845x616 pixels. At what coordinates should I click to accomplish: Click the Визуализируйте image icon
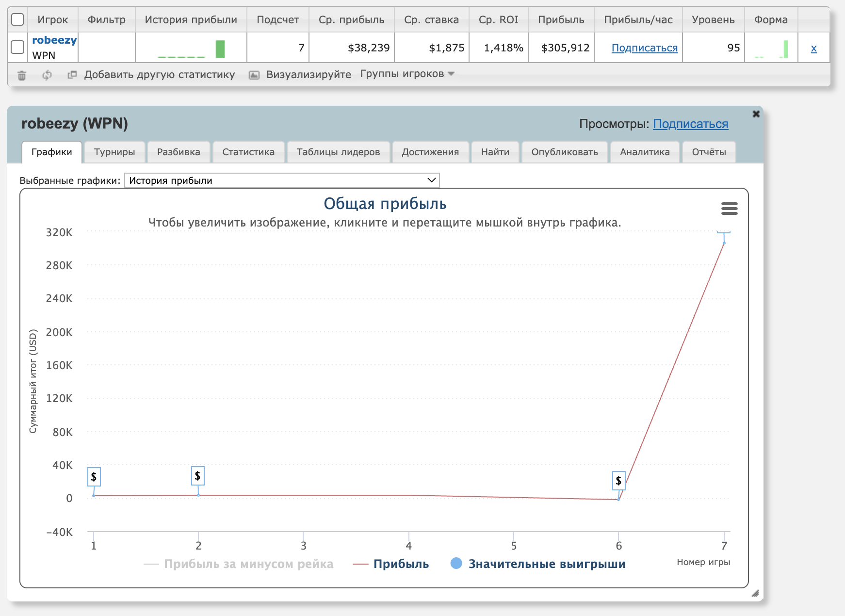pyautogui.click(x=254, y=75)
